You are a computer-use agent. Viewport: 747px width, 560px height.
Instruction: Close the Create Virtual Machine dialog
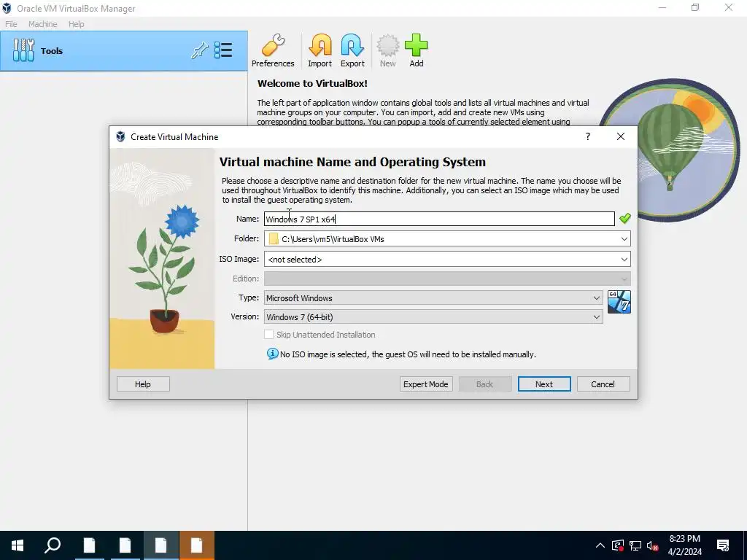tap(620, 136)
